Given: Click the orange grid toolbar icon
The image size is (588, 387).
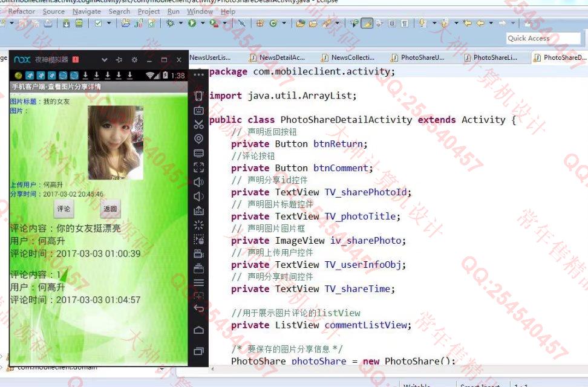Looking at the screenshot, I should click(x=260, y=24).
